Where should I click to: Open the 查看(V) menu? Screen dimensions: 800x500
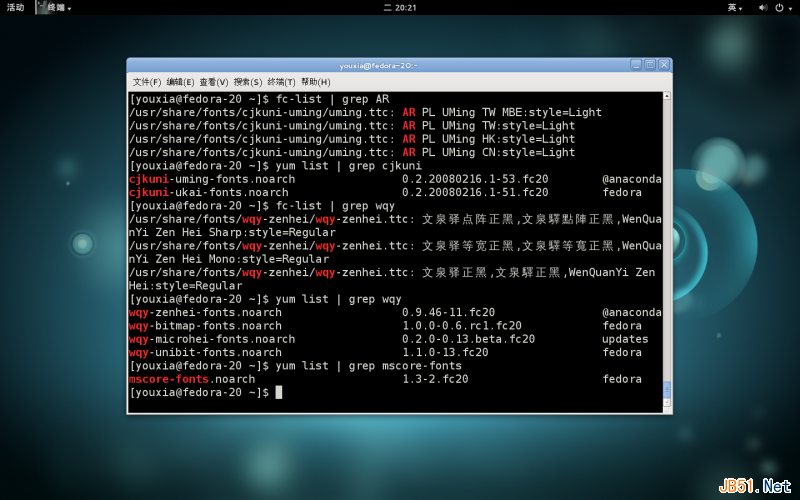click(x=213, y=82)
